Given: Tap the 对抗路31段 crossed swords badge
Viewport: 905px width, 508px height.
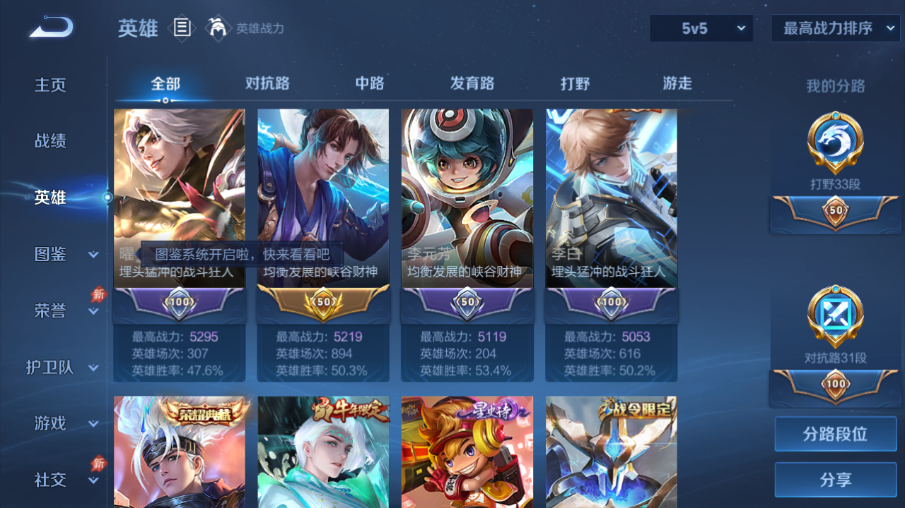Looking at the screenshot, I should 835,316.
